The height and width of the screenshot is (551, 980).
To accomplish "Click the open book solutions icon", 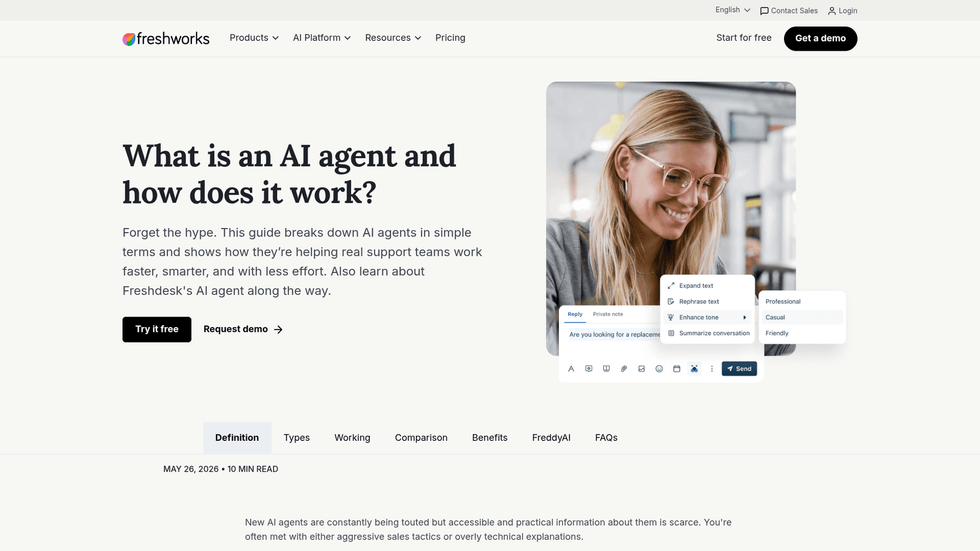I will tap(606, 368).
